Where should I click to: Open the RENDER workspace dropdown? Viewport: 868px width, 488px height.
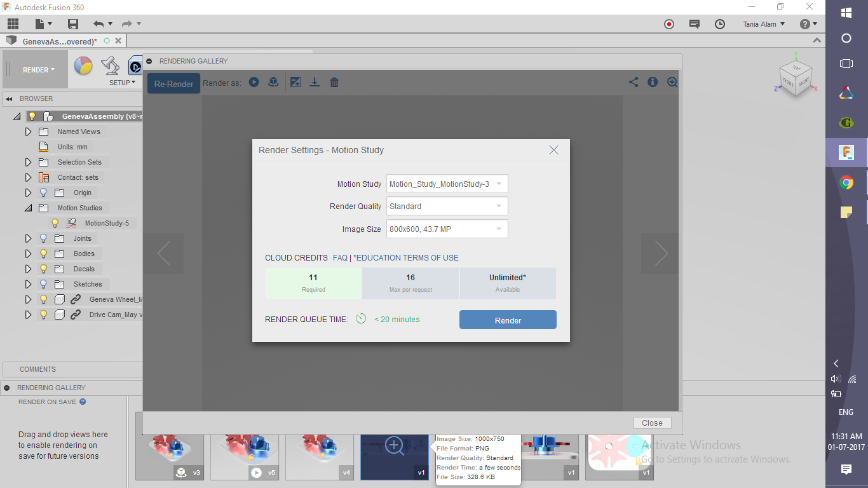pos(39,70)
